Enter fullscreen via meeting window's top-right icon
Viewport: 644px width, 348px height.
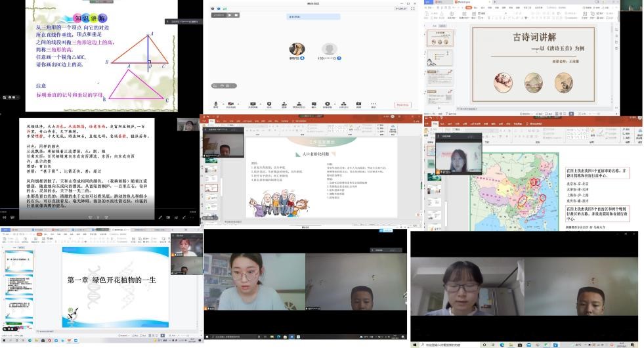click(412, 9)
